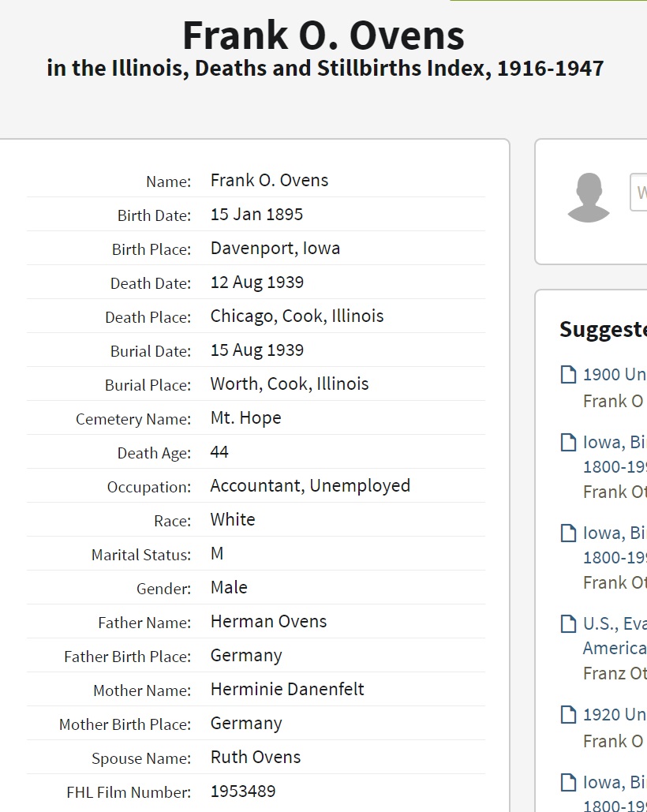
Task: Click the Frank O. Ovens page title
Action: [323, 36]
